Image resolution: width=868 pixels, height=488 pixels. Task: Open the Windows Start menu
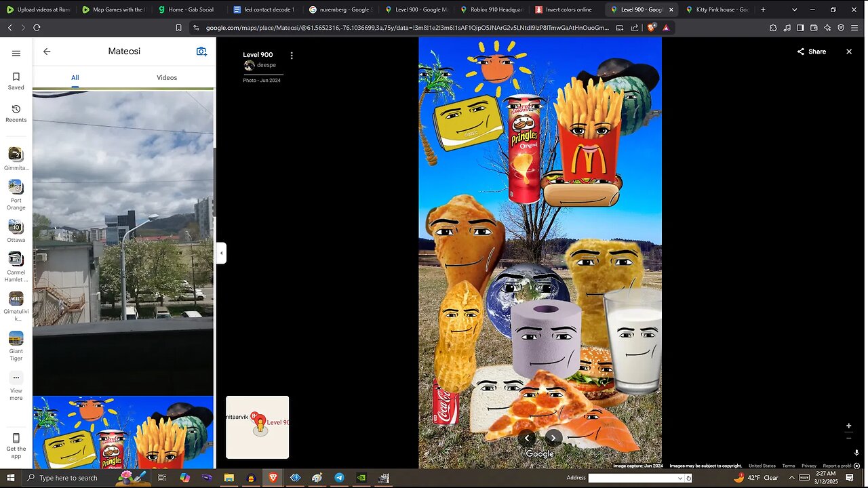click(11, 478)
